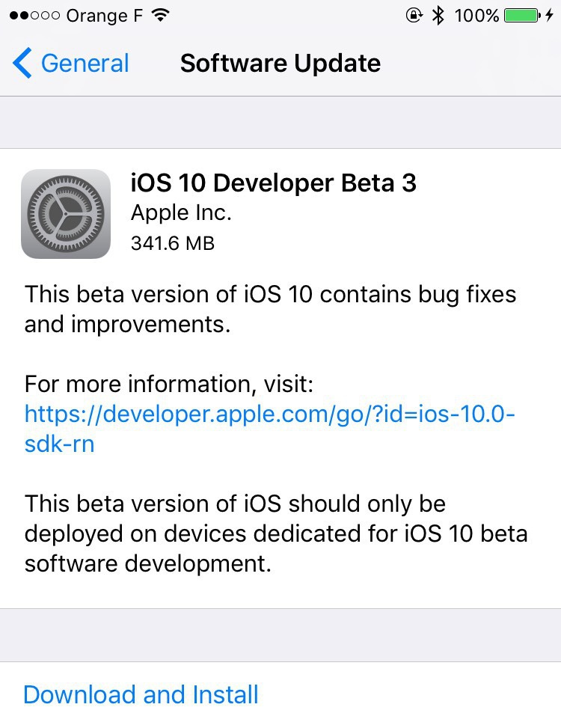Tap Download and Install

(141, 694)
